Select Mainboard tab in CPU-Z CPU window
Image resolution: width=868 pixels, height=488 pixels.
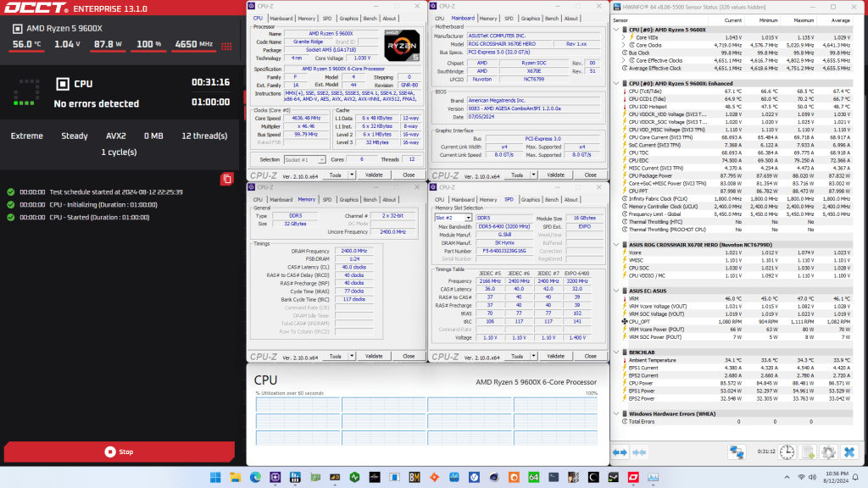[281, 19]
